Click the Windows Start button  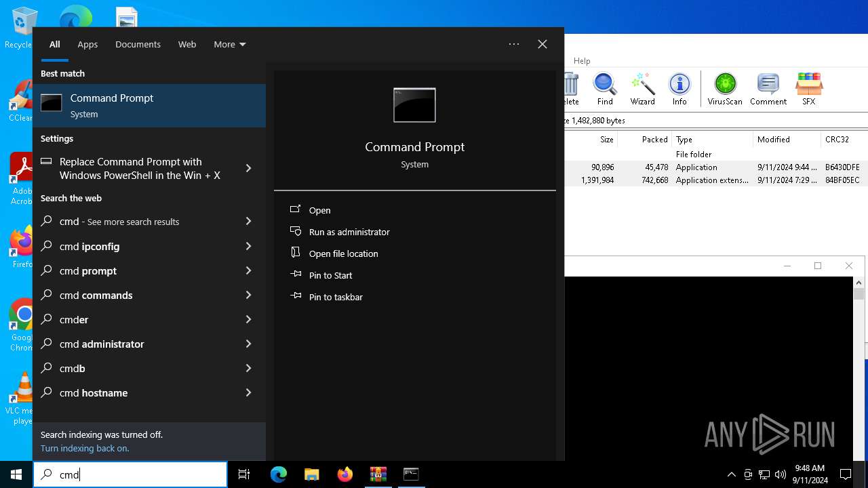click(x=16, y=474)
